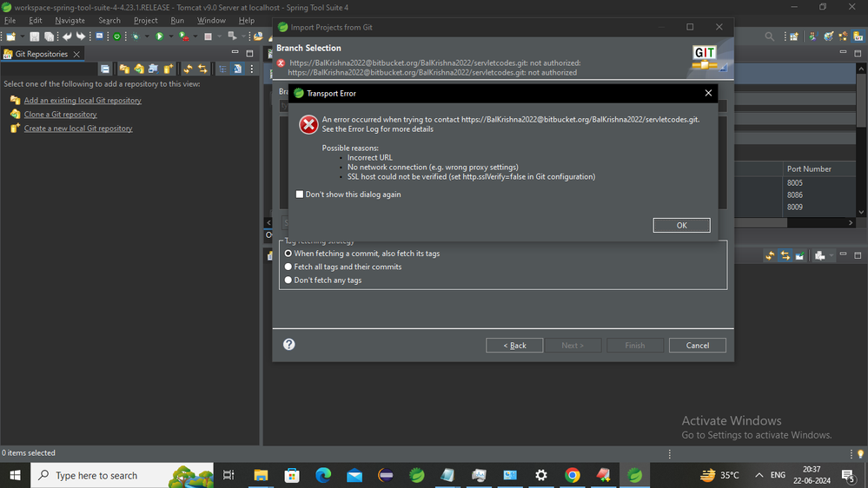Click OK in Transport Error dialog
This screenshot has height=488, width=868.
click(x=681, y=225)
